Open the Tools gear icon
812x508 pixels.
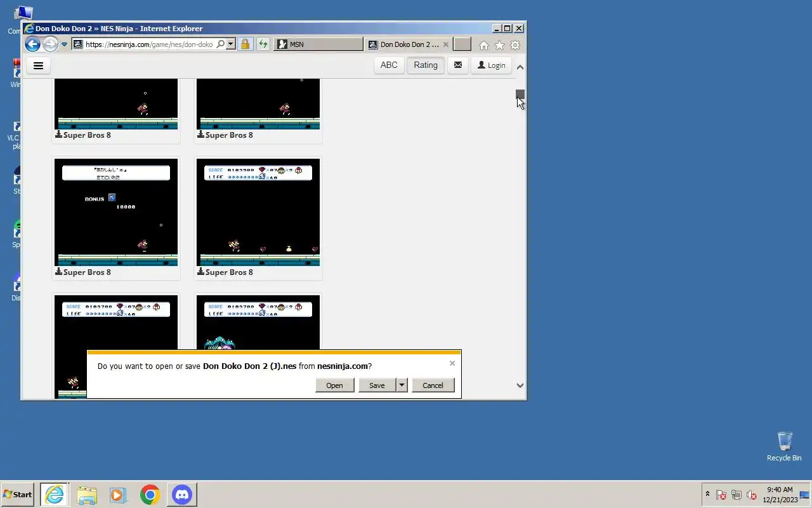515,45
